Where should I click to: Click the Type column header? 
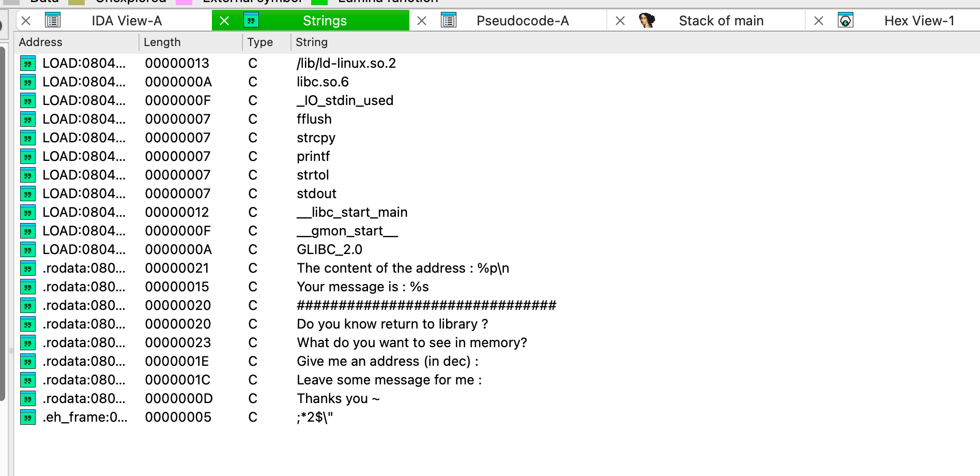coord(259,42)
